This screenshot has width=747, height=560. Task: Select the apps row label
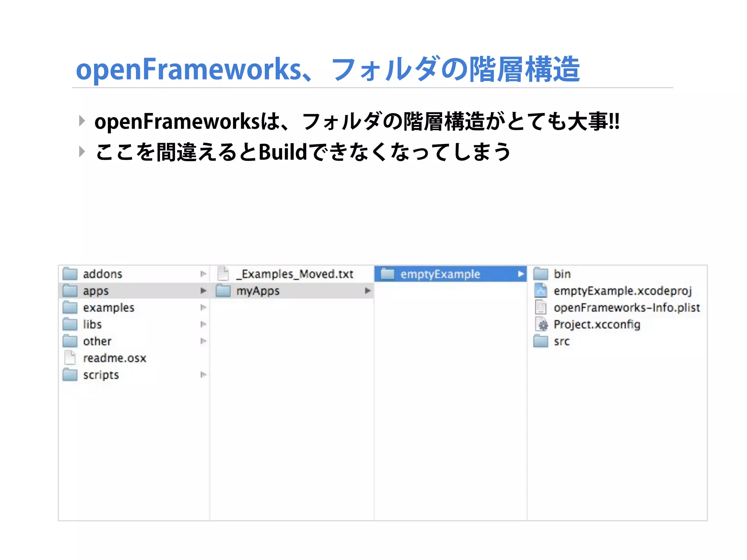[x=96, y=291]
